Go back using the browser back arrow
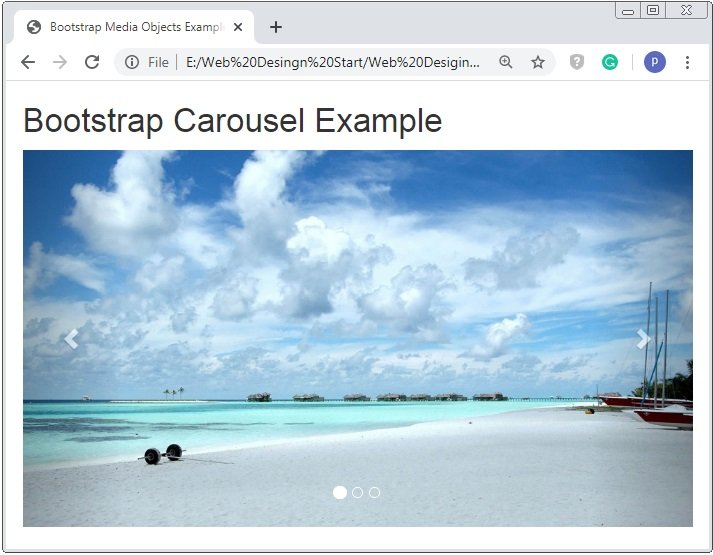 click(28, 62)
